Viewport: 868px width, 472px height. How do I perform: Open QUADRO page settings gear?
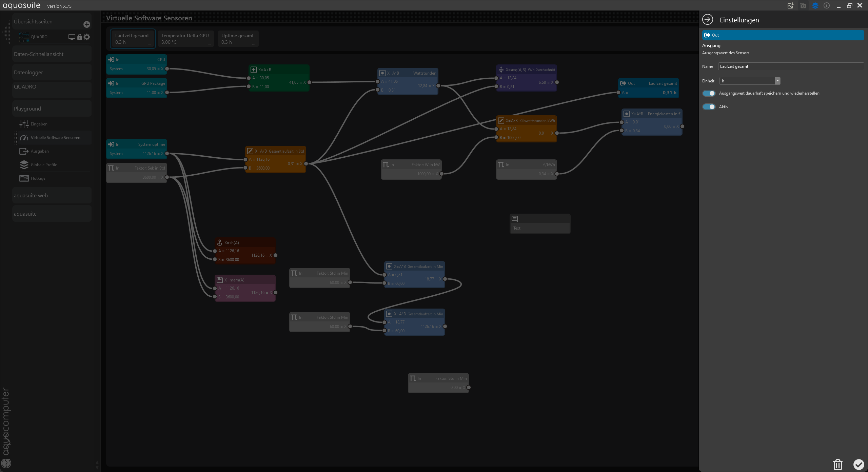point(87,37)
